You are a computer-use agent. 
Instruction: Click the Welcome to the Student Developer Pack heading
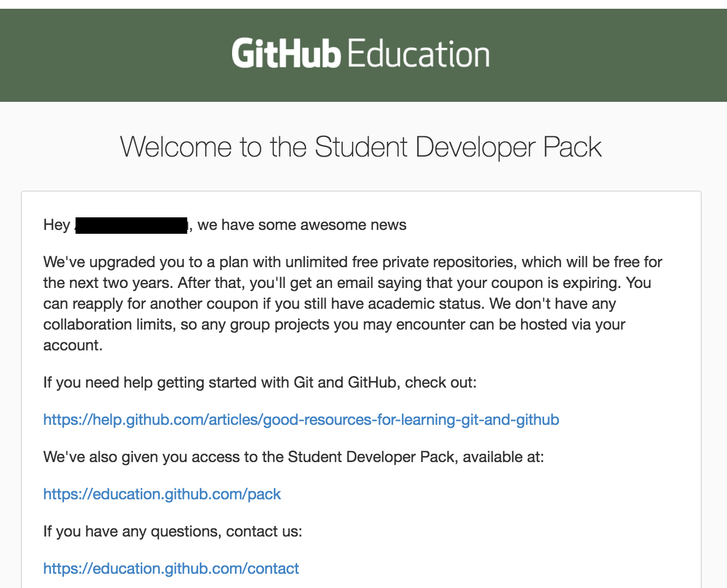(361, 147)
